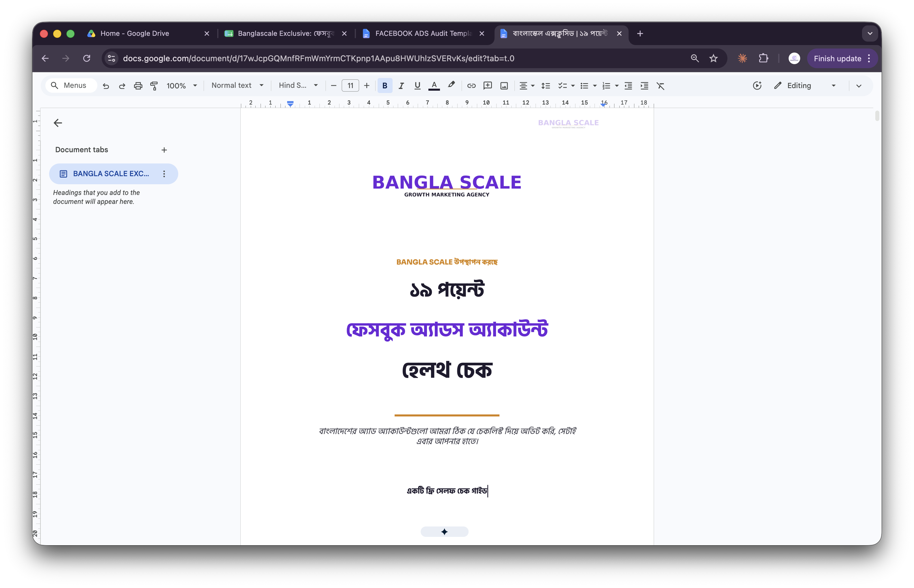Open the Editing mode dropdown
Viewport: 914px width, 588px height.
coord(805,85)
